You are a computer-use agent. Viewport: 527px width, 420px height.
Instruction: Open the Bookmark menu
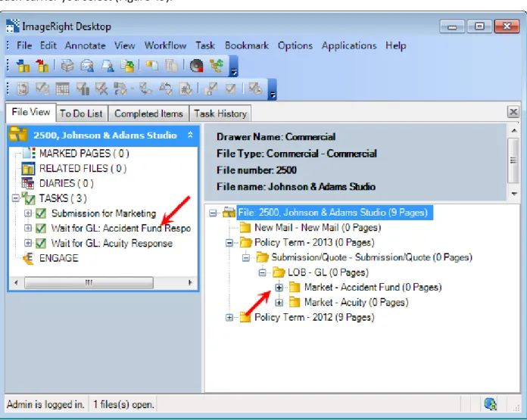coord(247,45)
